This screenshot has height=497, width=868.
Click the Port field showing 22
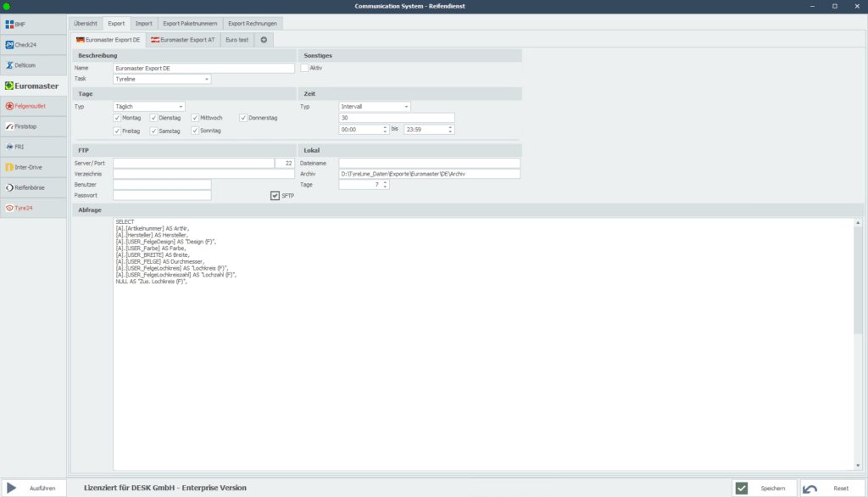click(285, 164)
